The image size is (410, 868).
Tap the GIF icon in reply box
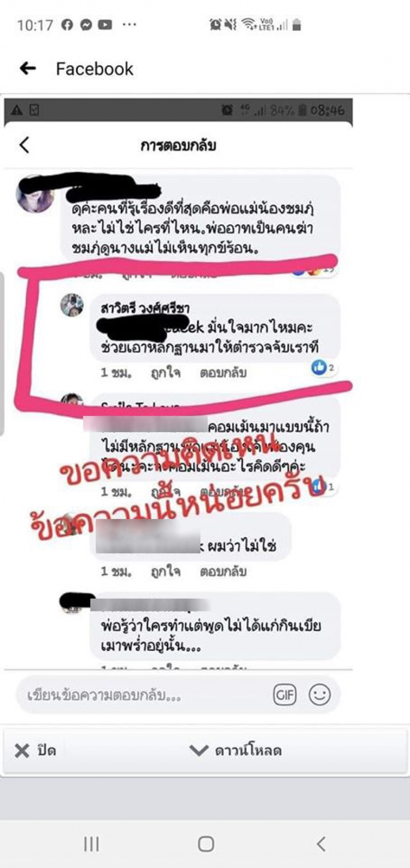[285, 695]
